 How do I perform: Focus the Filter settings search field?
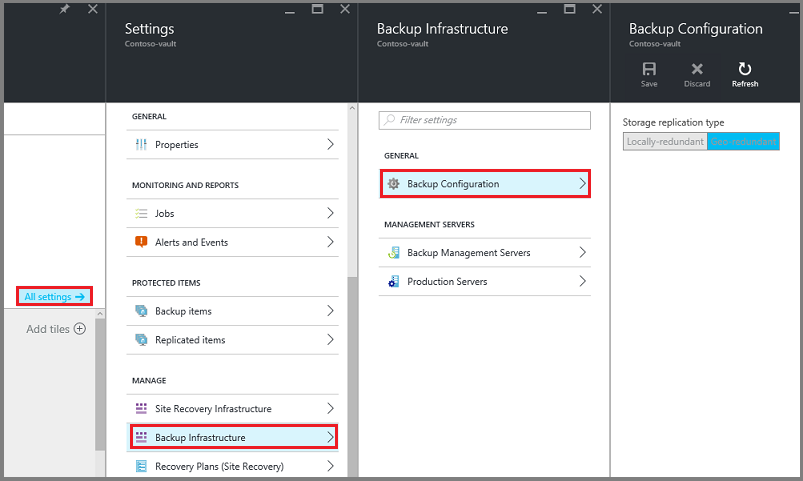coord(484,120)
